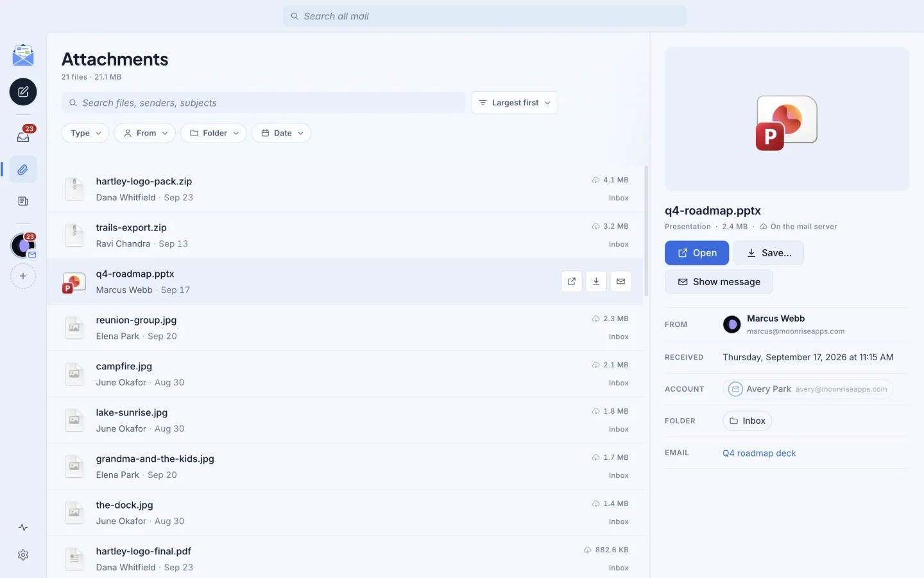Expand the Date filter dropdown
The width and height of the screenshot is (924, 578).
282,133
